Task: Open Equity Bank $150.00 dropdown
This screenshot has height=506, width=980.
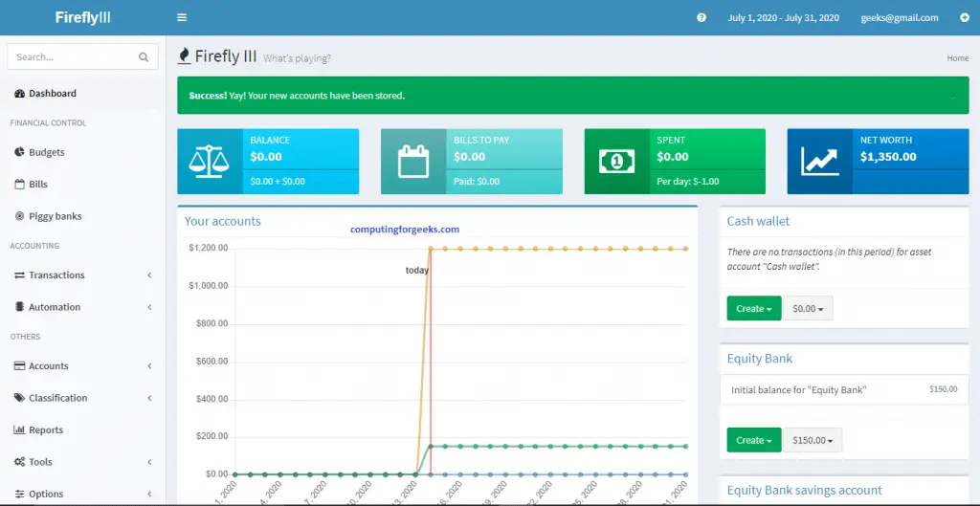Action: point(813,440)
